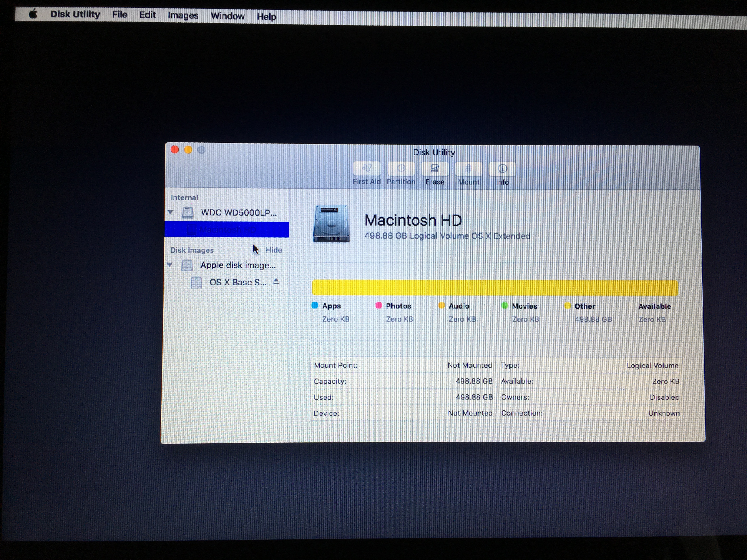This screenshot has width=747, height=560.
Task: Click the Disk Images section header
Action: click(x=192, y=250)
